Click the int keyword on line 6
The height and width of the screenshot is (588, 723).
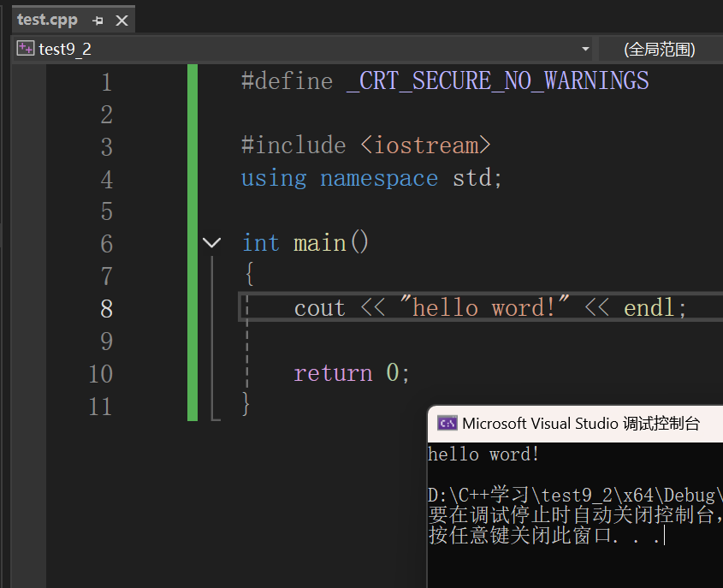(x=261, y=243)
